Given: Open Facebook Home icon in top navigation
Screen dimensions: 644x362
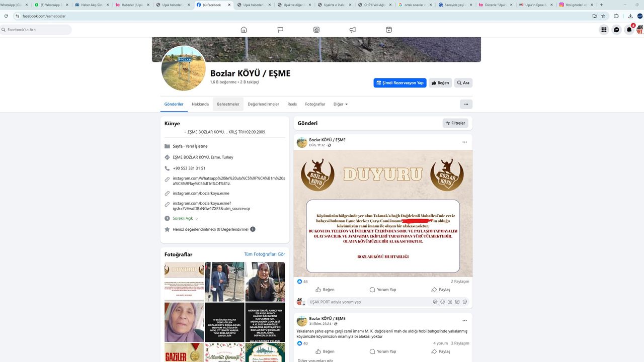Looking at the screenshot, I should click(x=244, y=30).
